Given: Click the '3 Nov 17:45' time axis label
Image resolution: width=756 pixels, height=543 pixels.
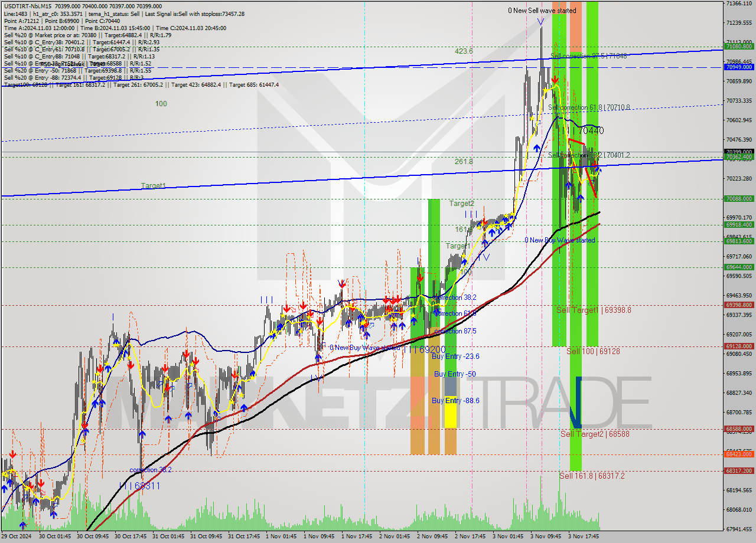Looking at the screenshot, I should pyautogui.click(x=584, y=537).
